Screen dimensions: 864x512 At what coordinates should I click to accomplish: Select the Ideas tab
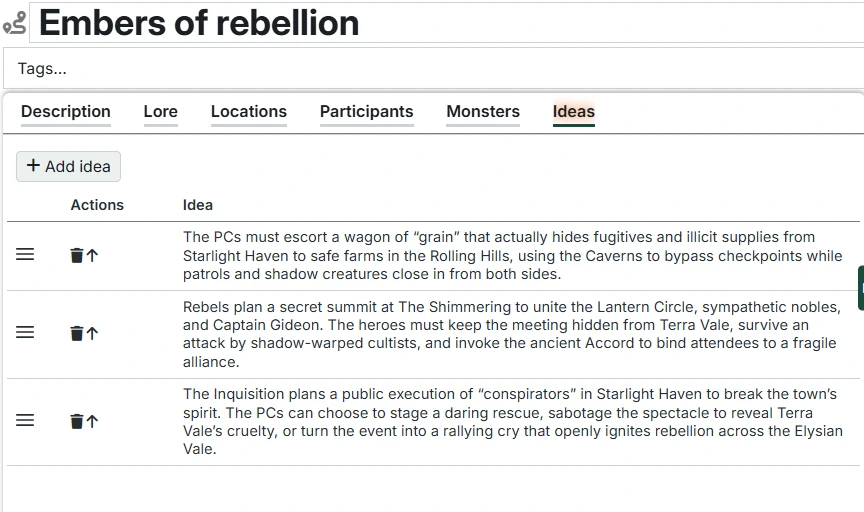point(574,112)
